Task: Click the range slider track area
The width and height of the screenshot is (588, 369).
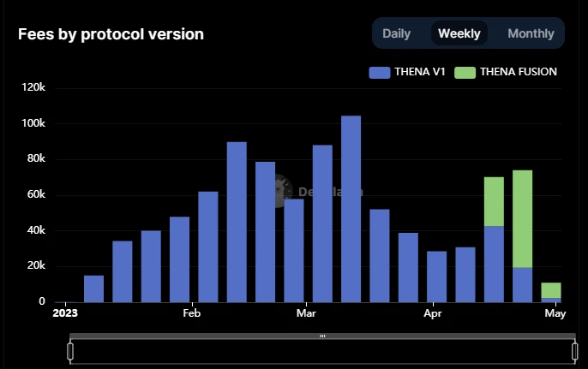Action: [322, 351]
